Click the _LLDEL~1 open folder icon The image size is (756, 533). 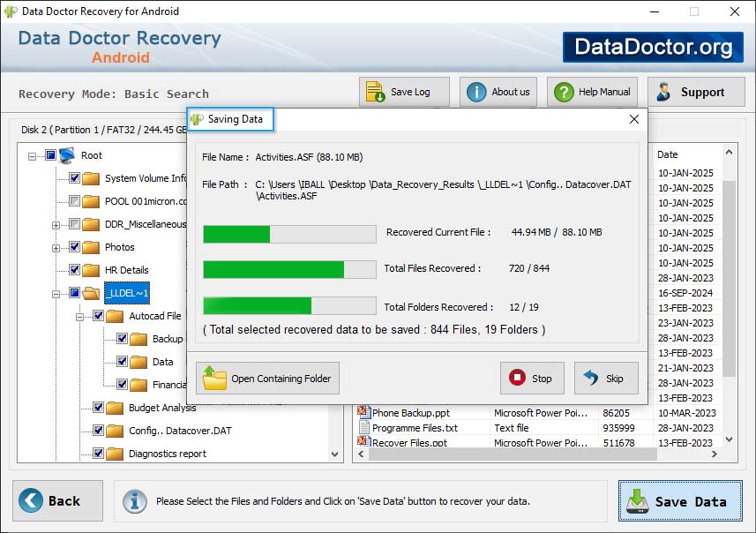pos(91,293)
